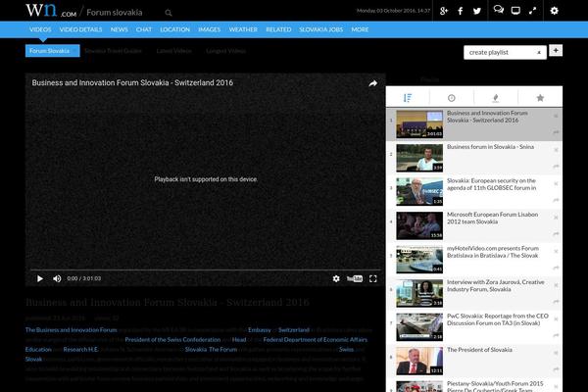Follow The Business and Innovation Forum link
The height and width of the screenshot is (392, 588).
(x=72, y=330)
